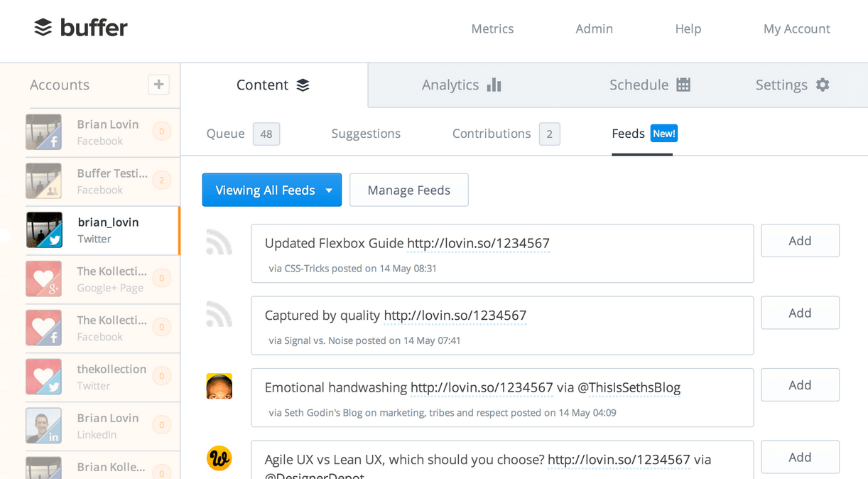
Task: Select Buffer Testi... Facebook account avatar
Action: coord(44,181)
